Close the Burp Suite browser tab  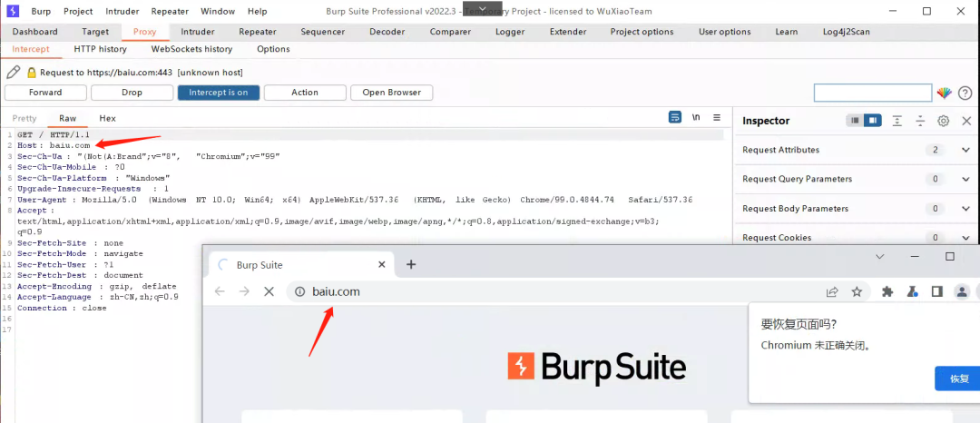pos(382,265)
